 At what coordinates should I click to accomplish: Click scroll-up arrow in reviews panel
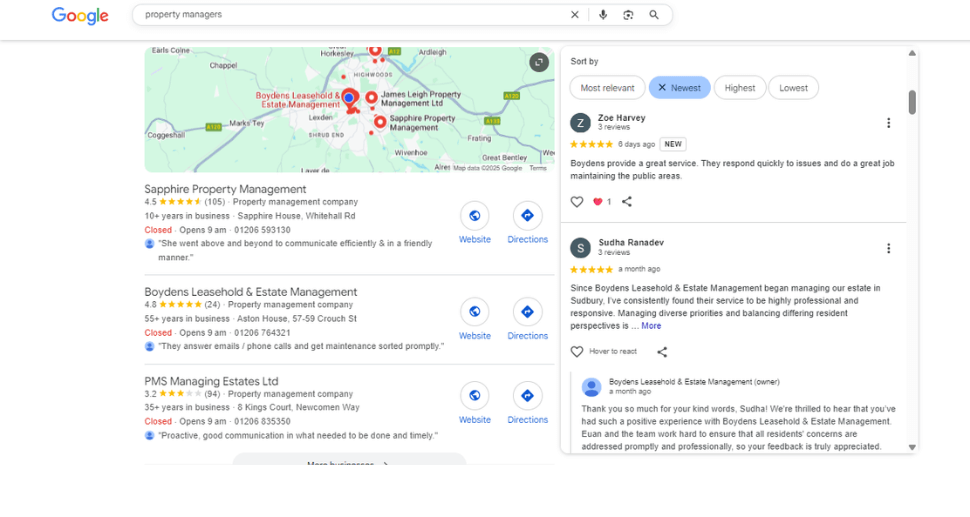coord(912,53)
